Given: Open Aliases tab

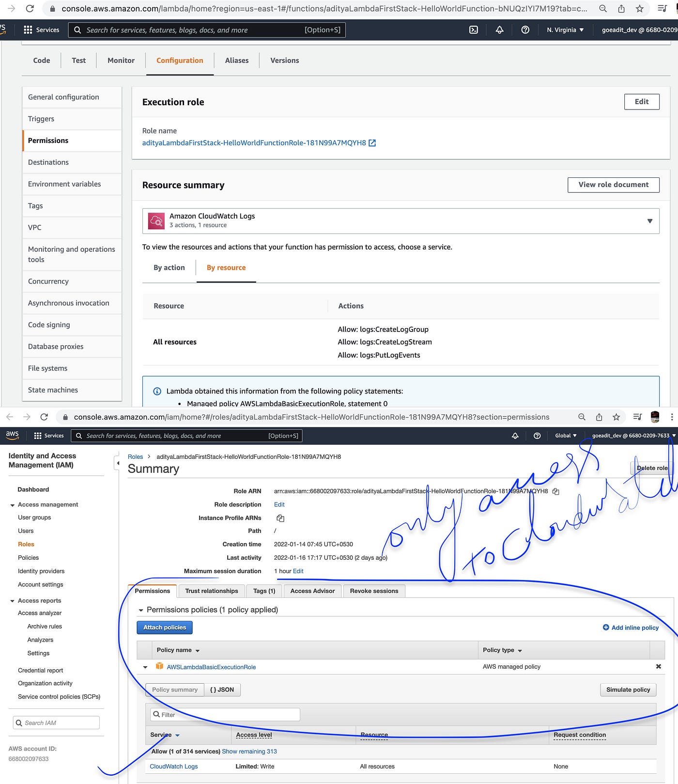Looking at the screenshot, I should click(x=237, y=61).
